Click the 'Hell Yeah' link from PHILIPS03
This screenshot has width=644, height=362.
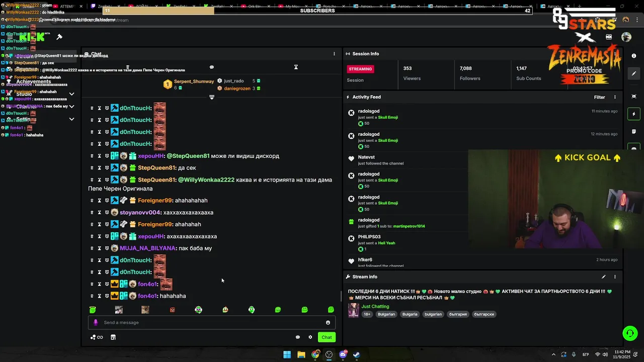click(x=387, y=243)
